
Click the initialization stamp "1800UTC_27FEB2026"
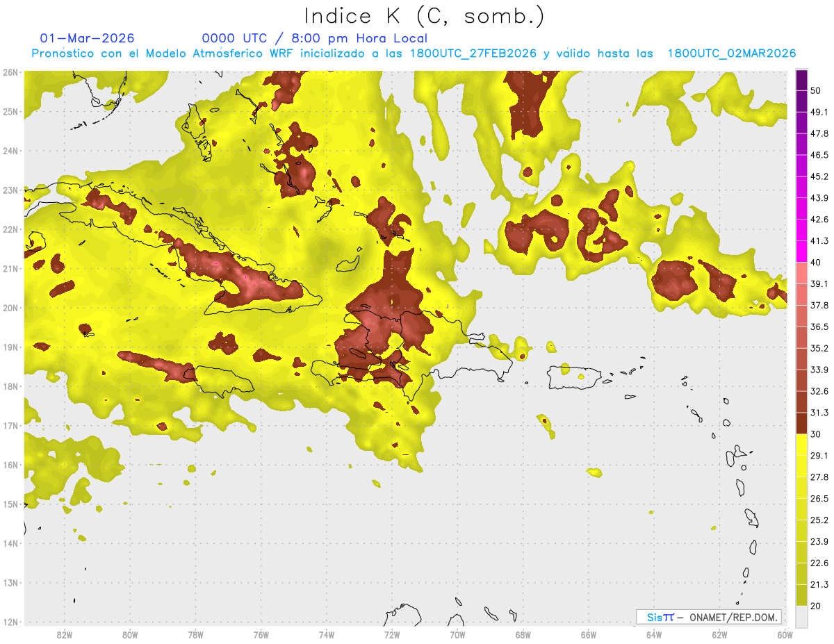(474, 53)
